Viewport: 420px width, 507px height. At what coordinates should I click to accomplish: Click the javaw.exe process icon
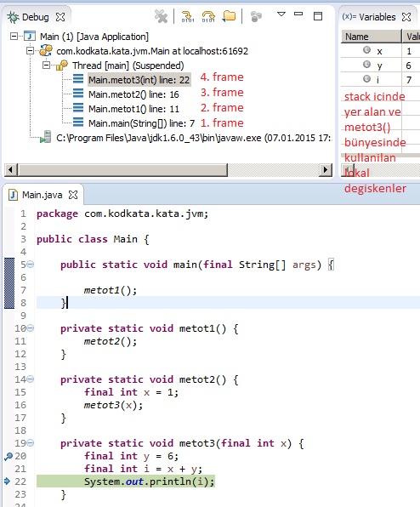46,137
